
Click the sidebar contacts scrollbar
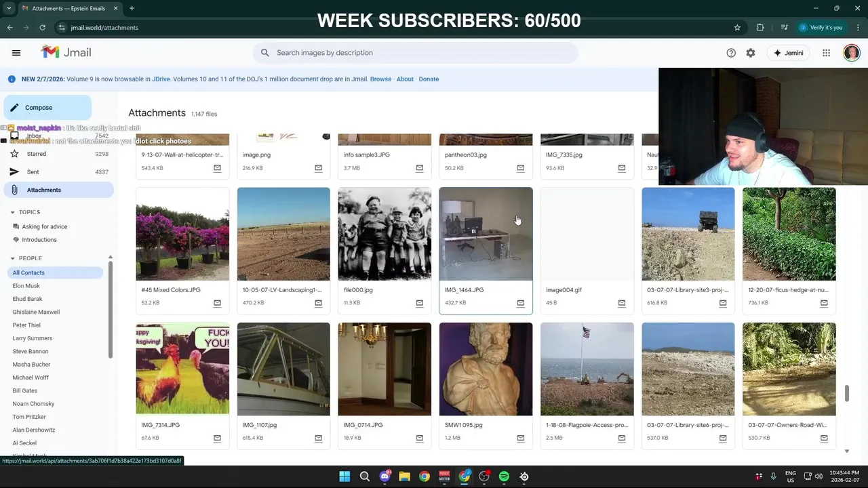110,308
